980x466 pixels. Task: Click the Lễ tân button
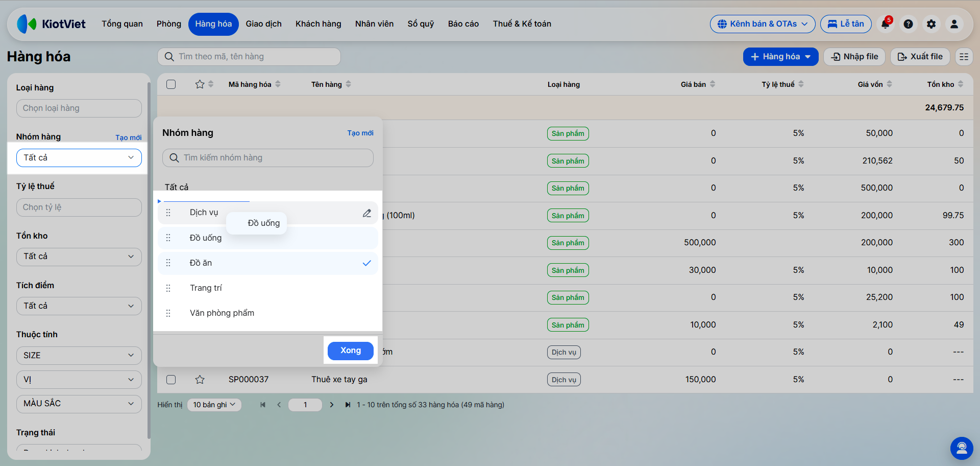pyautogui.click(x=846, y=24)
